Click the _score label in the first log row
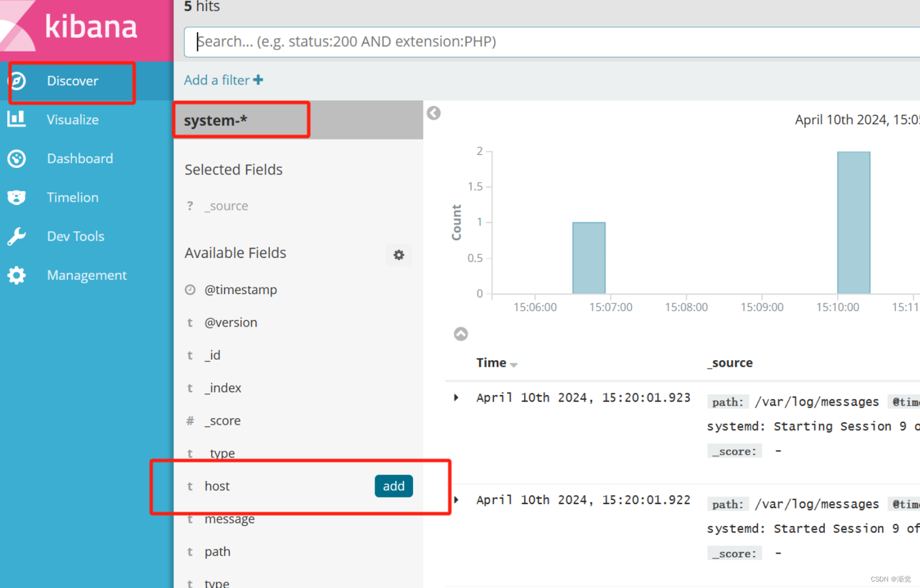 (x=734, y=451)
